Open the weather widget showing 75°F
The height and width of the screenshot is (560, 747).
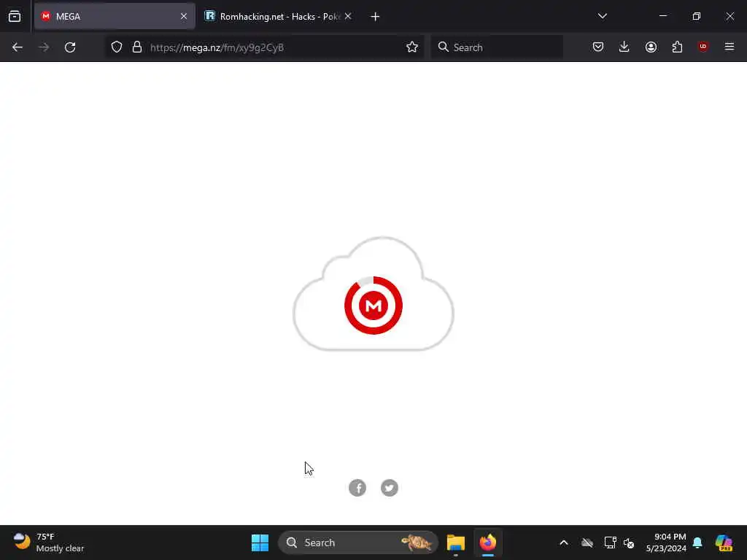click(x=49, y=542)
